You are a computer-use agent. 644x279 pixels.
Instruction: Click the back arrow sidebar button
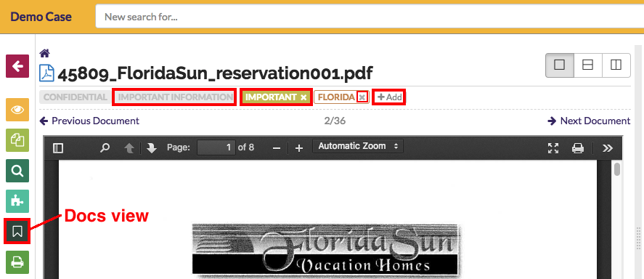17,66
